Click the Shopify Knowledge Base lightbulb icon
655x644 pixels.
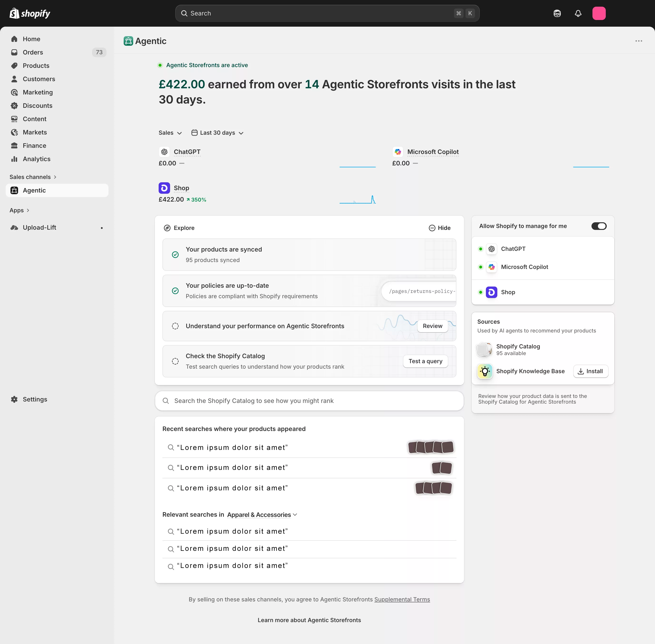pos(485,371)
